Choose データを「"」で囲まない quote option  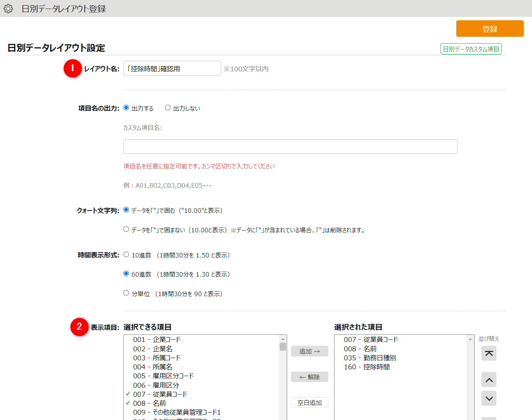click(x=126, y=229)
